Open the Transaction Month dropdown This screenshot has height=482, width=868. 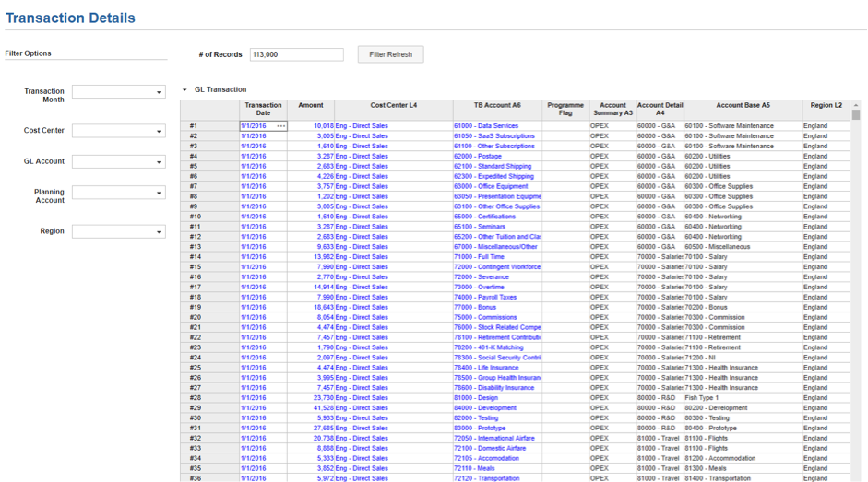point(118,92)
